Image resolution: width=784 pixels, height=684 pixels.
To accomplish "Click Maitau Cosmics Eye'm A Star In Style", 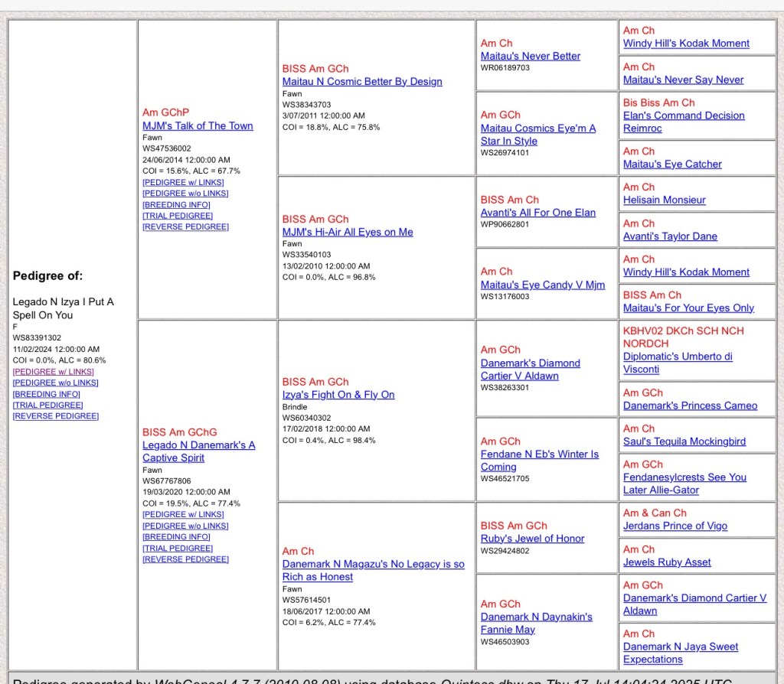I will point(537,129).
